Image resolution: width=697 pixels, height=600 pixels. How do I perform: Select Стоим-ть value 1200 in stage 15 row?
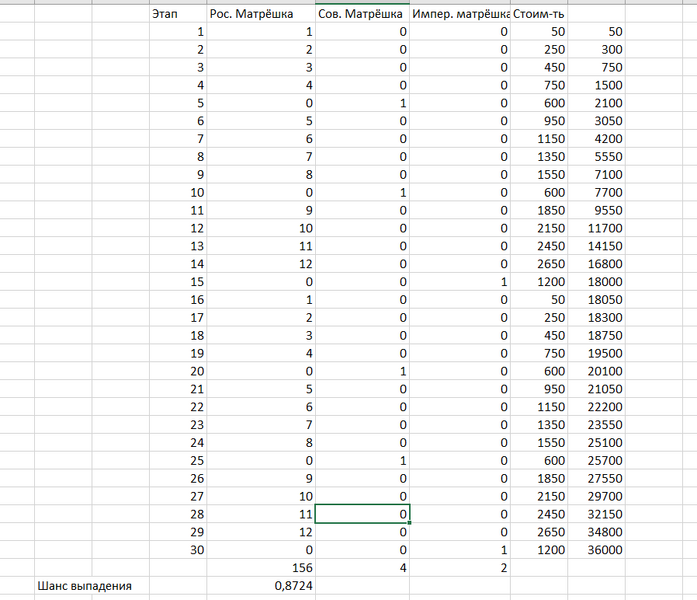[539, 282]
